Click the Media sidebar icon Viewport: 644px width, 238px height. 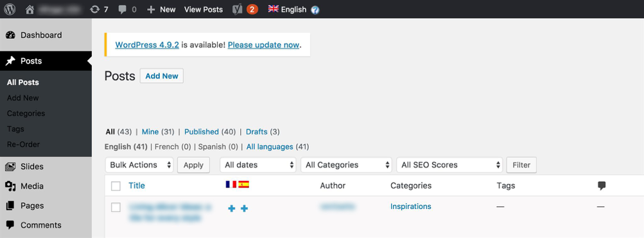(10, 186)
